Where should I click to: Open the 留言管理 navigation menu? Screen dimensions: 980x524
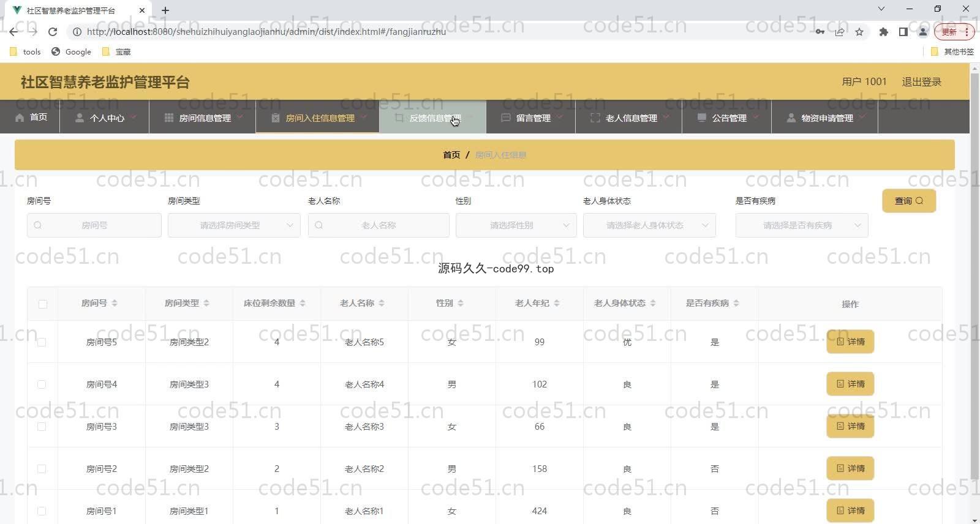click(x=531, y=117)
